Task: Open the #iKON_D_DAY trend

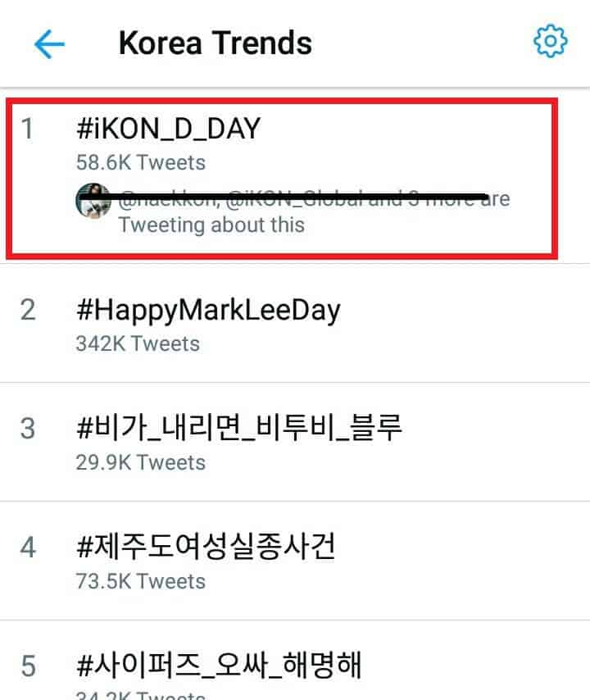Action: [x=166, y=130]
